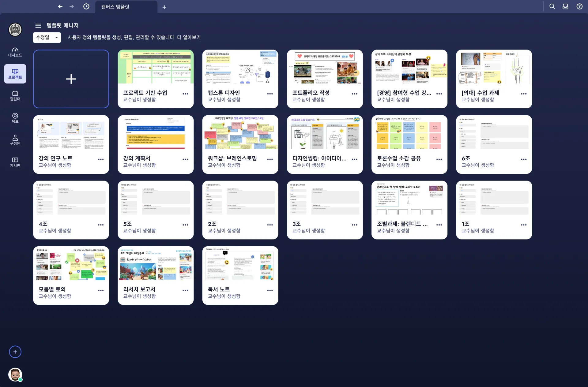Open options for 5조 template
Screen dimensions: 588x387
point(185,225)
